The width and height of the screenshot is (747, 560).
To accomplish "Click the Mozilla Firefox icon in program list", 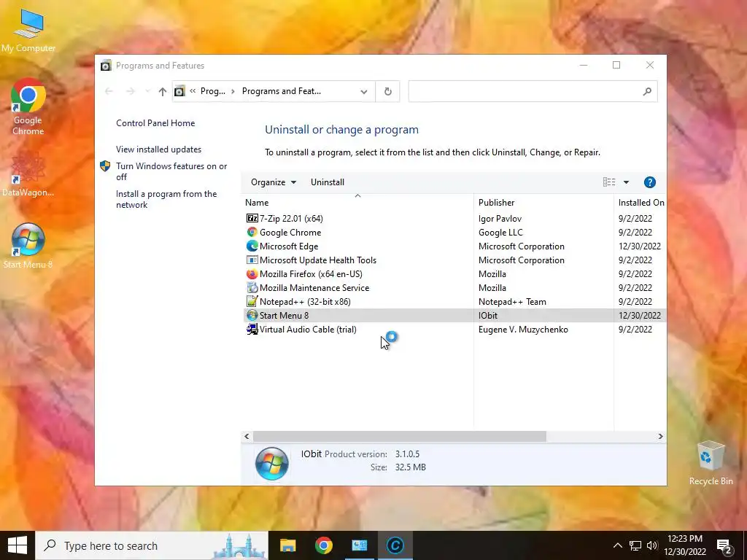I will [252, 274].
